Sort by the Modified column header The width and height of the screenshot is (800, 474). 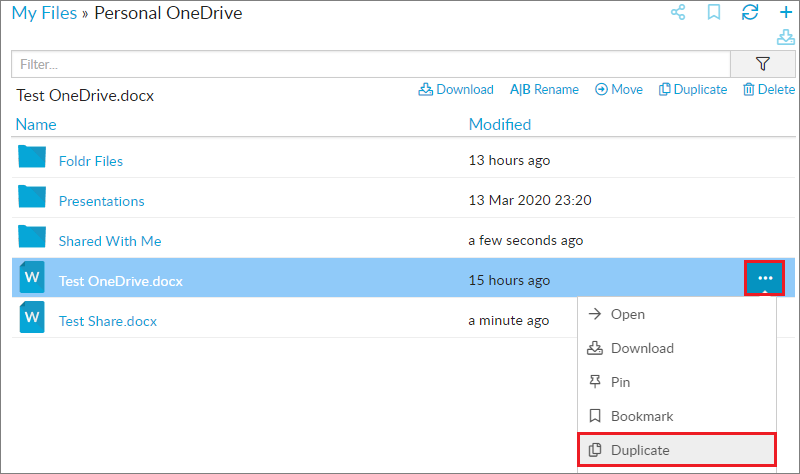point(500,124)
